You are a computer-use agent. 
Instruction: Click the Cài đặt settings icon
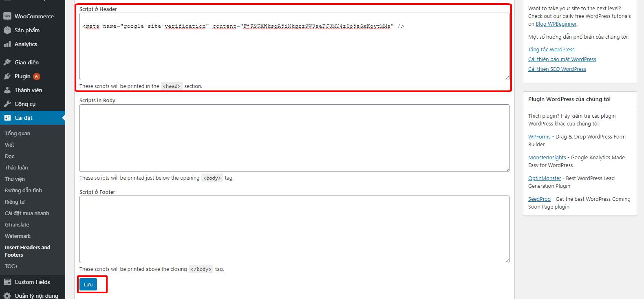[x=7, y=118]
